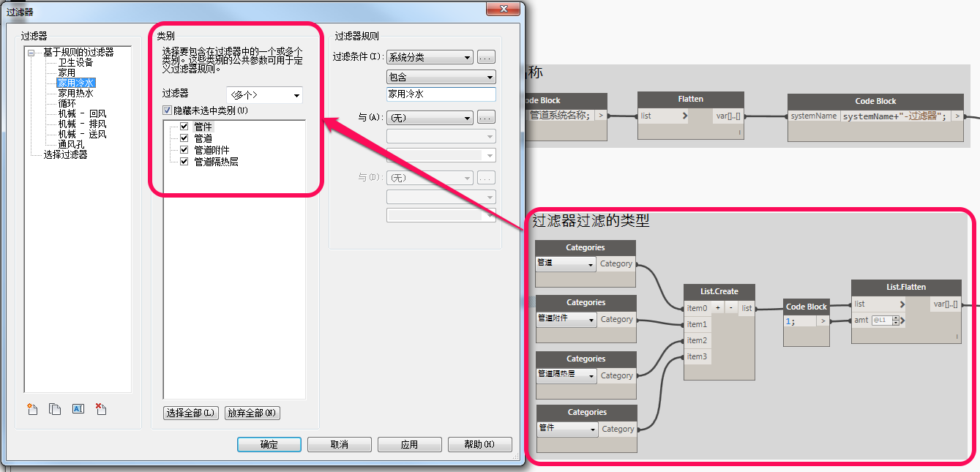Click the list chevron on Flatten node
Viewport: 980px width, 472px height.
click(x=685, y=116)
